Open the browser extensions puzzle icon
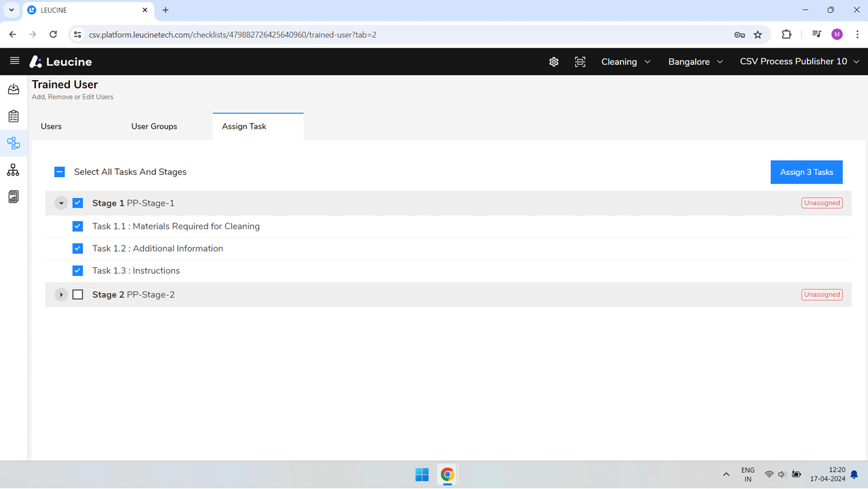The image size is (868, 489). 787,35
